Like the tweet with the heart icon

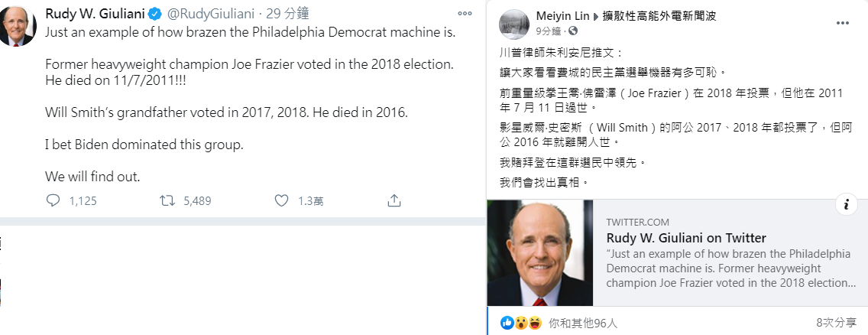282,200
